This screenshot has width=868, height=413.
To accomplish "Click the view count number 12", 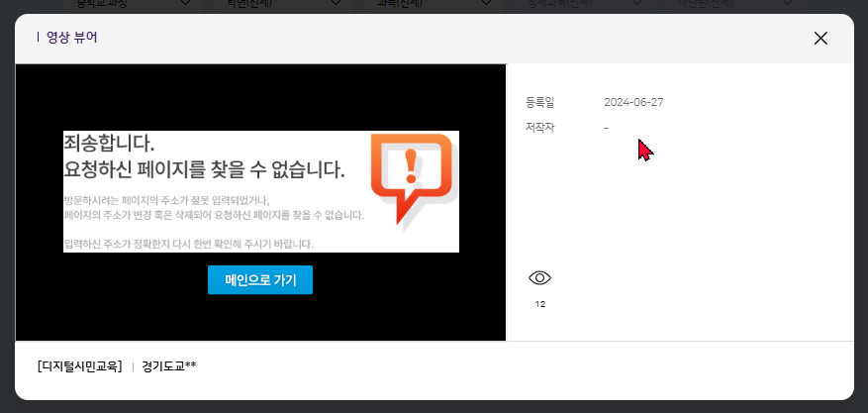I will [x=539, y=304].
